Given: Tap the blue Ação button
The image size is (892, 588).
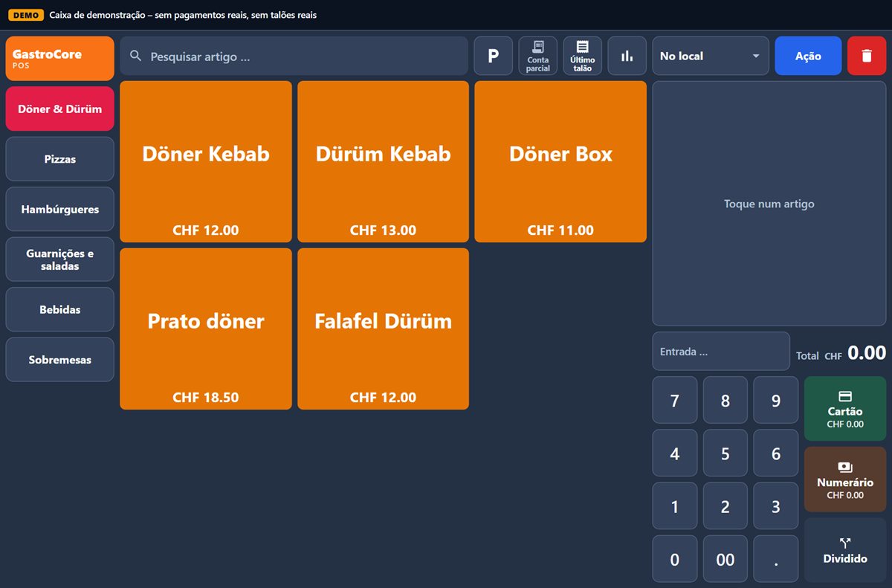Looking at the screenshot, I should (808, 56).
